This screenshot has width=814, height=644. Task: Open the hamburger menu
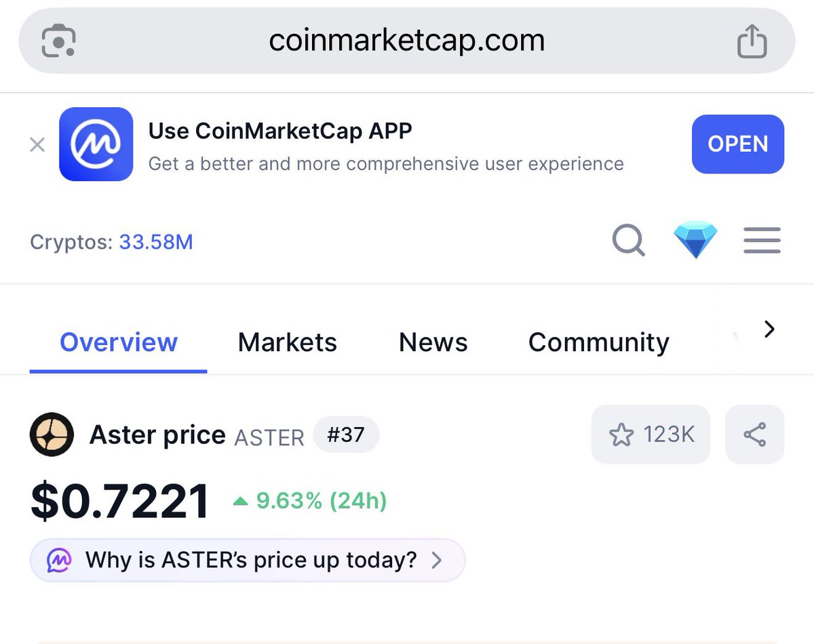[x=762, y=241]
